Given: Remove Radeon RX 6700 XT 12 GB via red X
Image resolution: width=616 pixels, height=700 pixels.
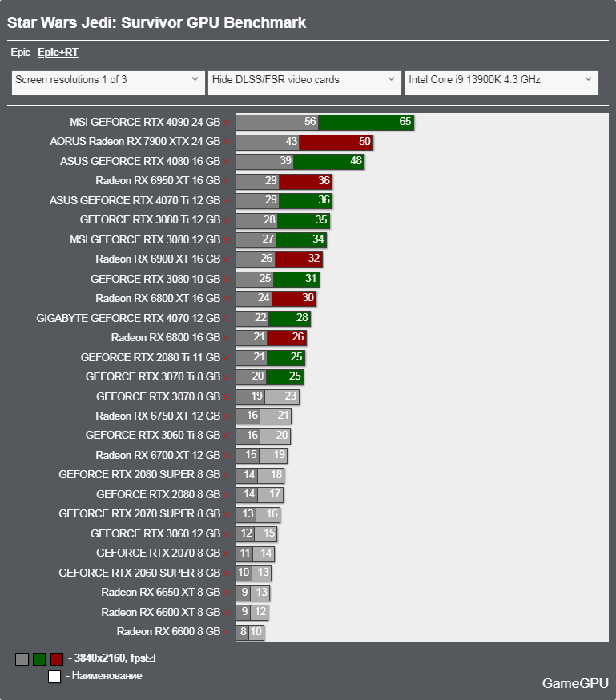Looking at the screenshot, I should click(227, 456).
